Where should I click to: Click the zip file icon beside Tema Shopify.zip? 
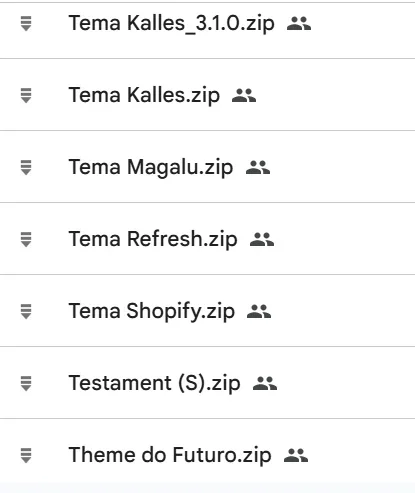pyautogui.click(x=26, y=311)
